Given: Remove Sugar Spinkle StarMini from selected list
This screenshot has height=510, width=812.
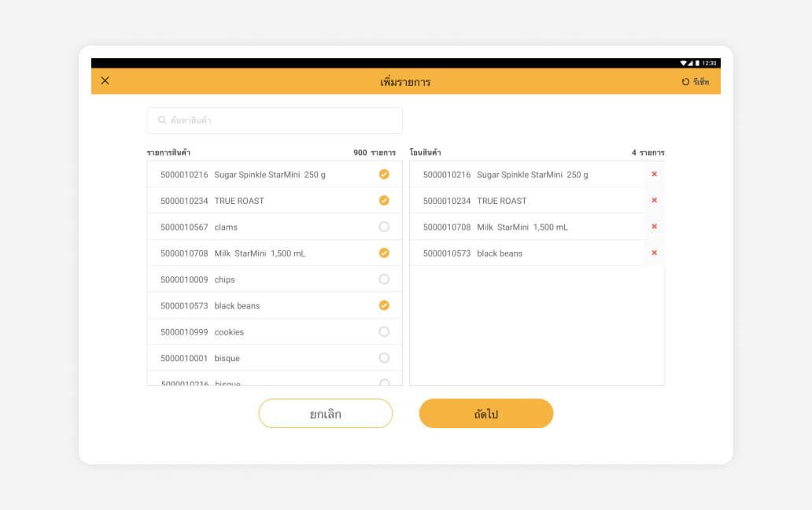Looking at the screenshot, I should [x=654, y=174].
